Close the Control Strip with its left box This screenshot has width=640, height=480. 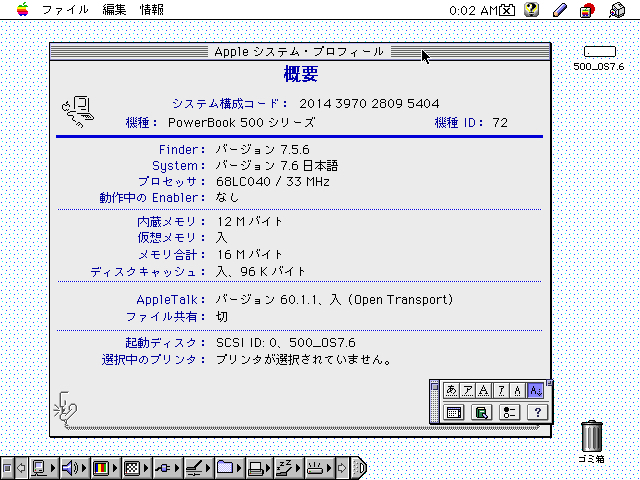click(x=7, y=468)
